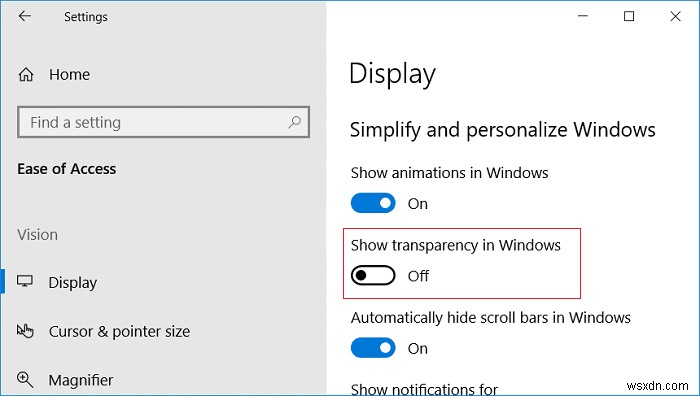Open the Home icon in the sidebar
Viewport: 700px width, 396px height.
point(26,74)
